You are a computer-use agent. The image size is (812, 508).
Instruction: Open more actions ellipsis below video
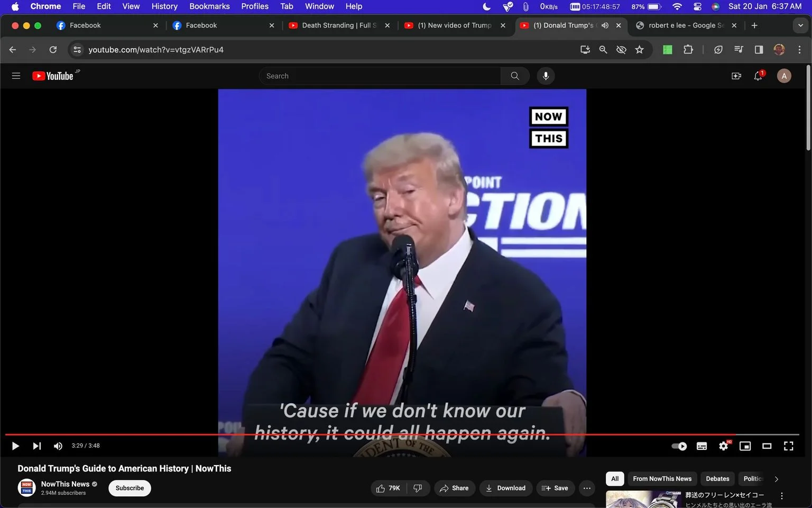pos(587,488)
